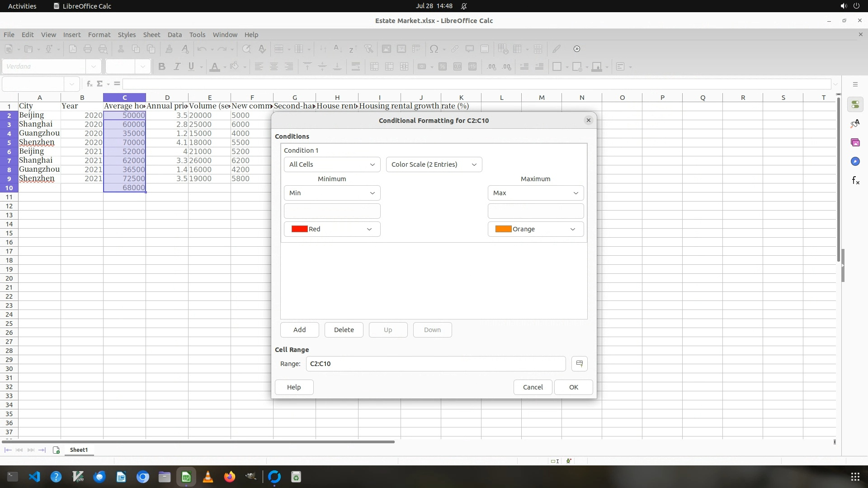Open the sidebar Styles deck icon

click(x=855, y=124)
